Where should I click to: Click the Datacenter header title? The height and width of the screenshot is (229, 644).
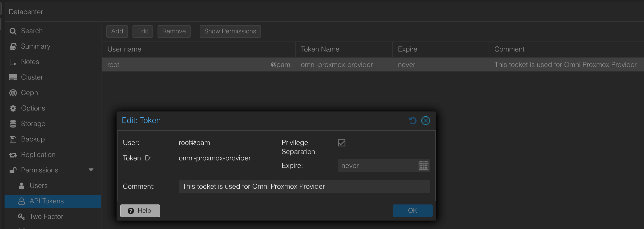pos(26,12)
